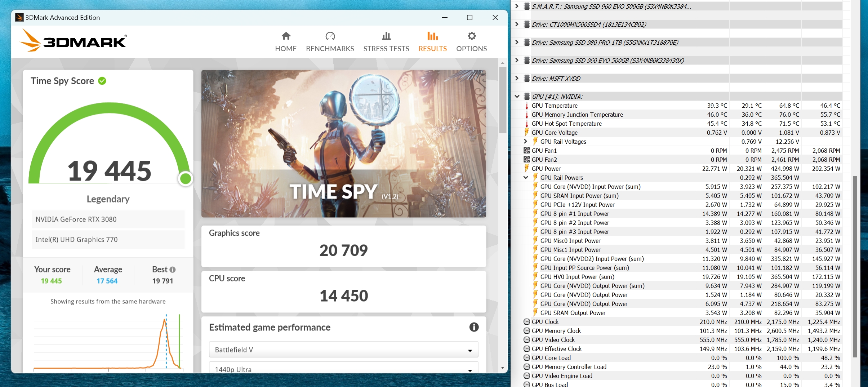Expand the GPU Rail Voltages row
Image resolution: width=868 pixels, height=387 pixels.
(x=525, y=142)
